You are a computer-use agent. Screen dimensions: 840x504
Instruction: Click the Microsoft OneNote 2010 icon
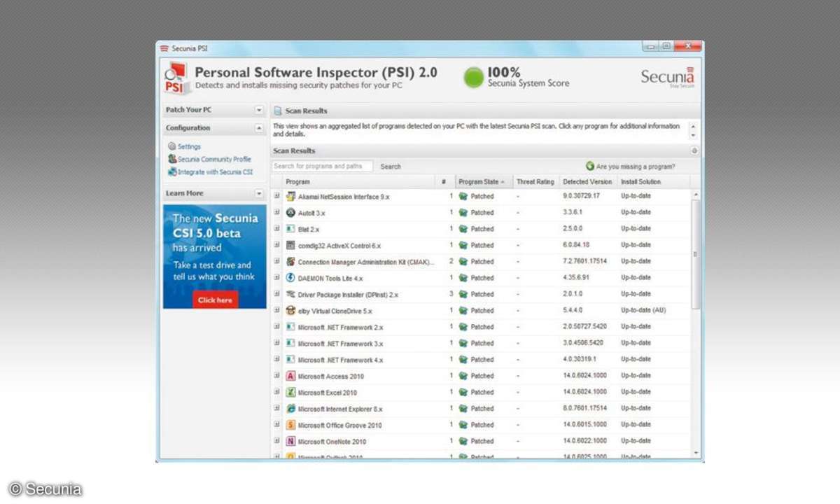pos(291,442)
